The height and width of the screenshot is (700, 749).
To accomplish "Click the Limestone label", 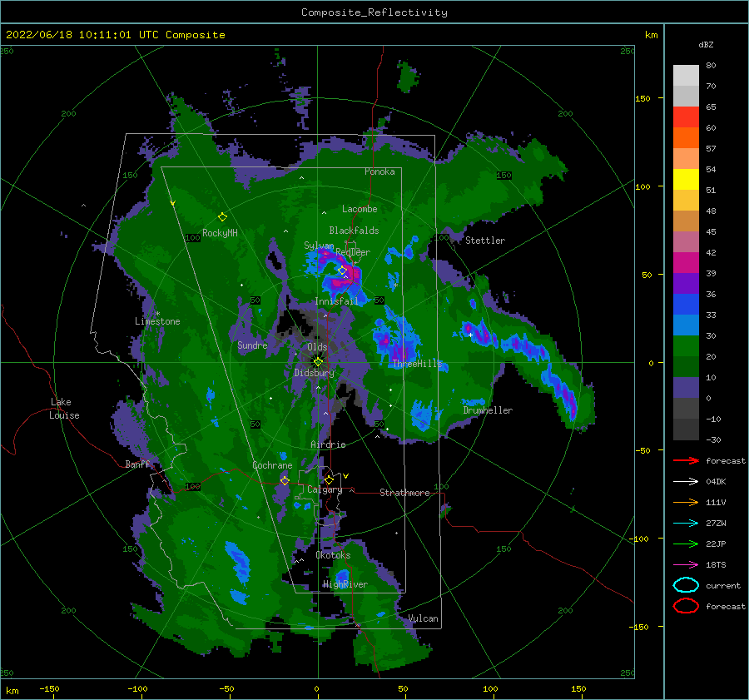I will point(157,321).
